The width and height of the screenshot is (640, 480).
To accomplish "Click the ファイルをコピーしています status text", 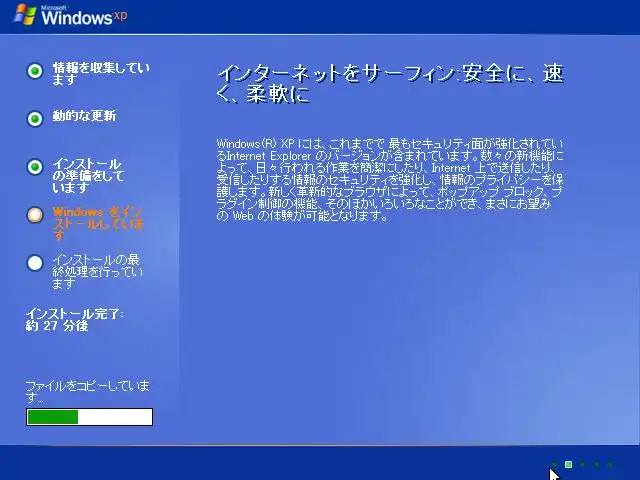I will click(x=87, y=391).
